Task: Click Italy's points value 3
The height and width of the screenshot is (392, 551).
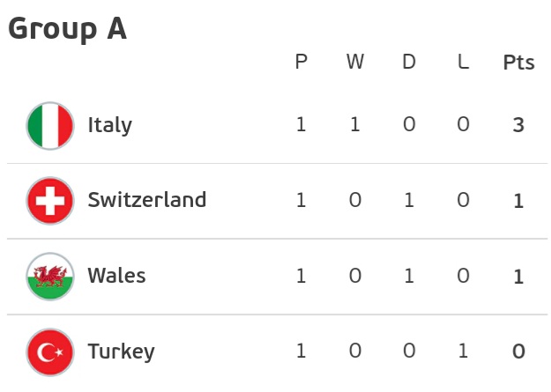Action: (x=518, y=125)
